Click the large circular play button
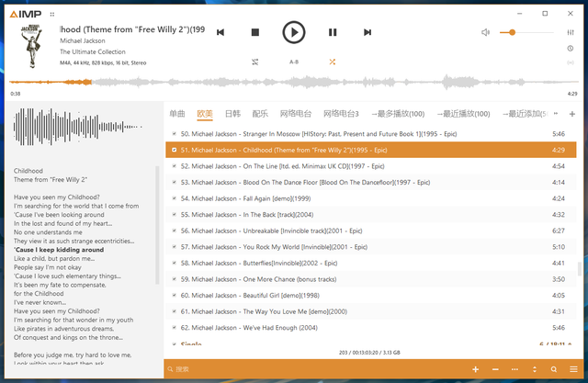Image resolution: width=588 pixels, height=383 pixels. click(294, 32)
